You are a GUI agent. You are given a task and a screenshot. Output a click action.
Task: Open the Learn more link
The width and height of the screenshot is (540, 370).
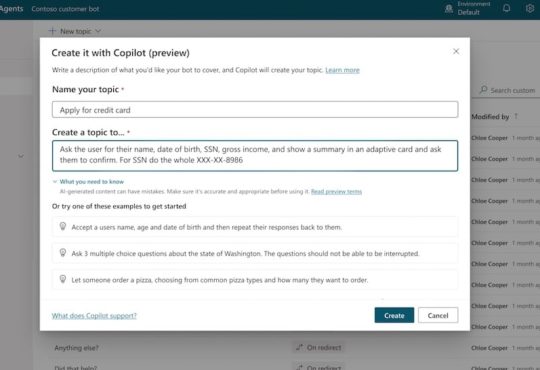pyautogui.click(x=342, y=70)
